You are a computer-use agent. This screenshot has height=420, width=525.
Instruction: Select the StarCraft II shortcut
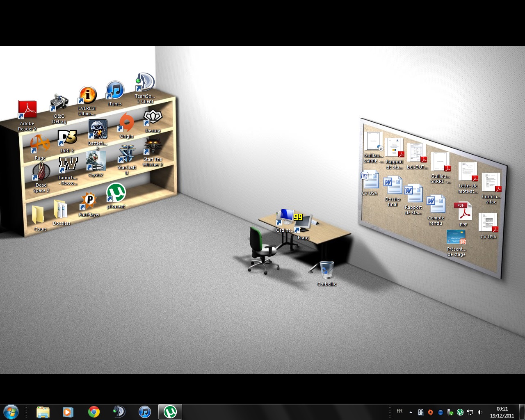127,155
